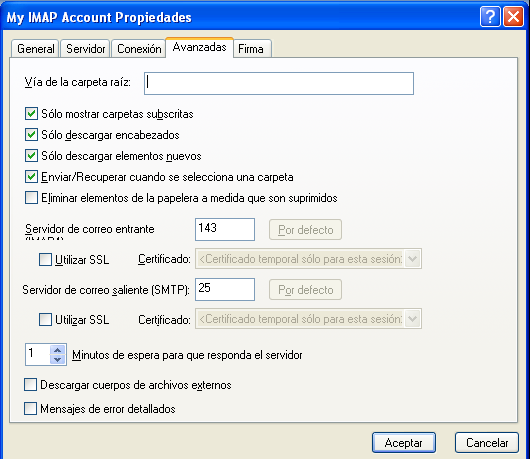Click Por defecto beside incoming port 143
Viewport: 530px width, 459px height.
point(305,230)
